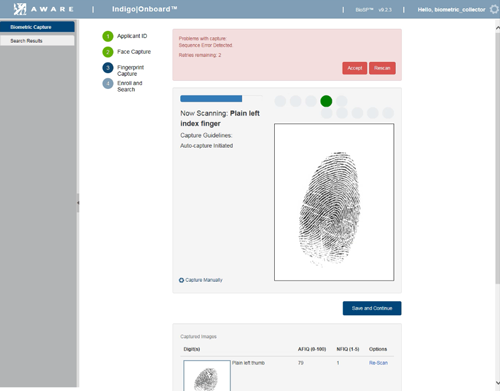The image size is (500, 391).
Task: Click the 'Sequence Error Detected' message
Action: pyautogui.click(x=205, y=45)
